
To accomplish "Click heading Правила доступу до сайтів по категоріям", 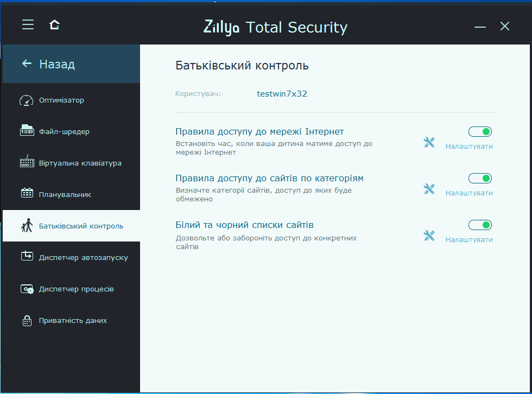I will click(x=269, y=179).
